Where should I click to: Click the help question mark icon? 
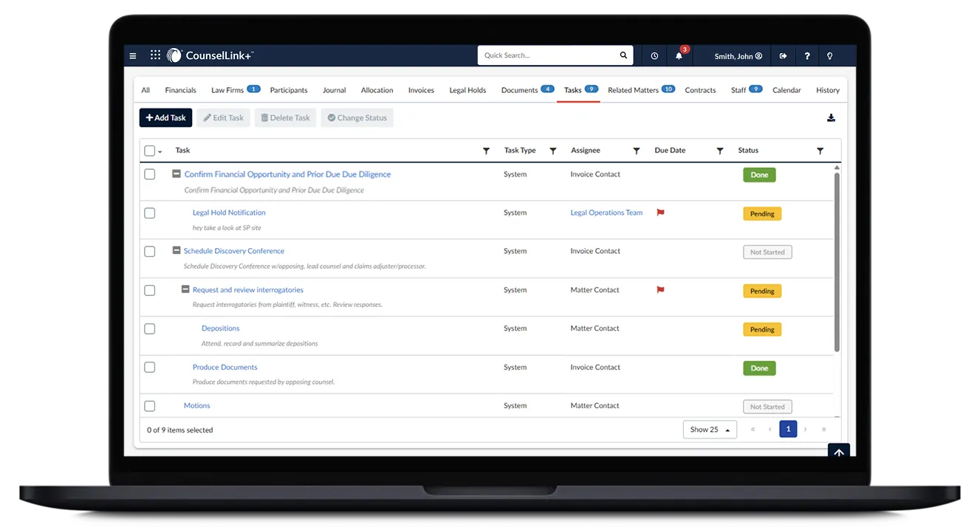(806, 55)
